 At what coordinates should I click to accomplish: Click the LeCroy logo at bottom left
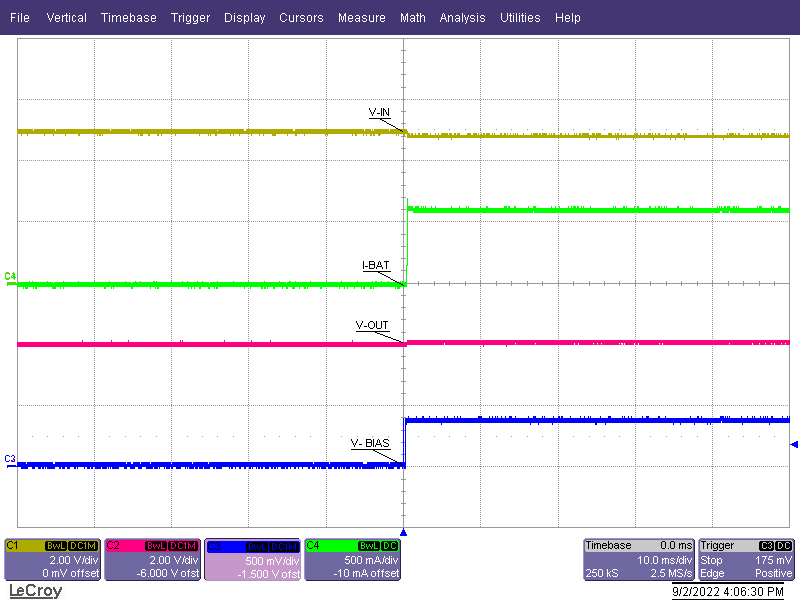(35, 592)
